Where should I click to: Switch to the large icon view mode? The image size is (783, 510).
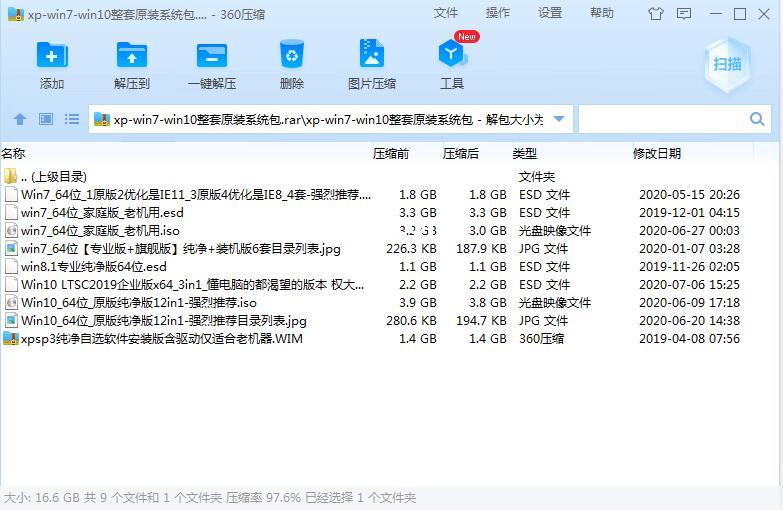point(46,119)
